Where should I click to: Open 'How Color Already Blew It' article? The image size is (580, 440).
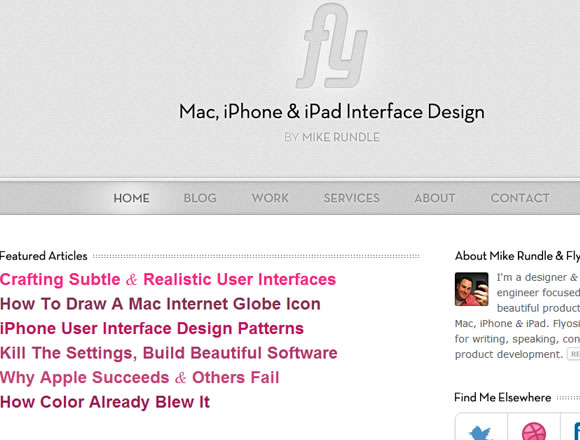(x=105, y=402)
